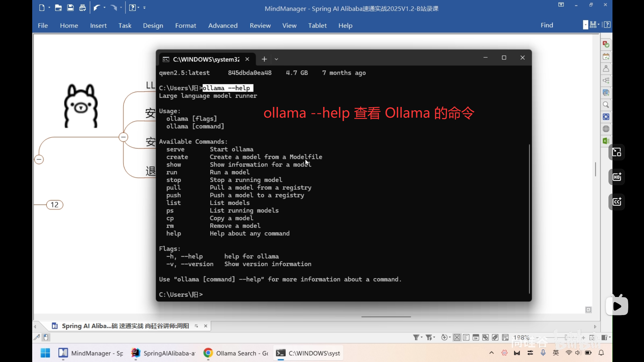
Task: Click the Save icon in quick access toolbar
Action: point(70,8)
